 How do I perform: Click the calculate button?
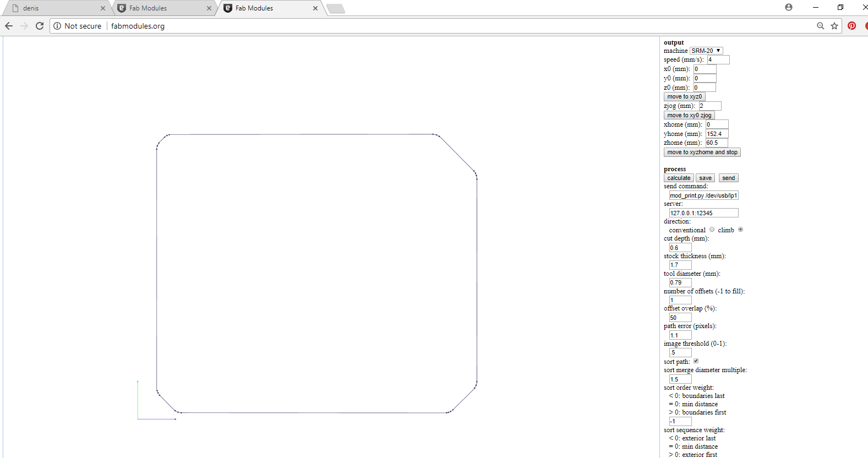(x=679, y=178)
